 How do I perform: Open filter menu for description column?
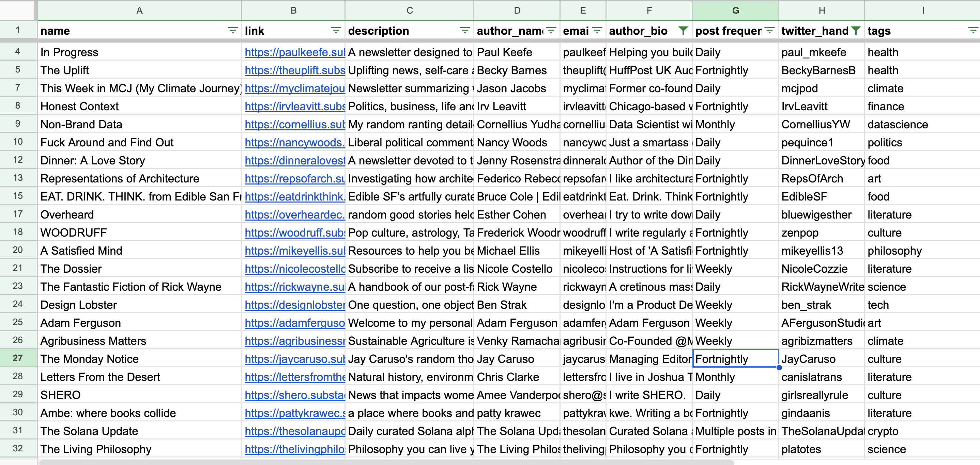pyautogui.click(x=464, y=30)
